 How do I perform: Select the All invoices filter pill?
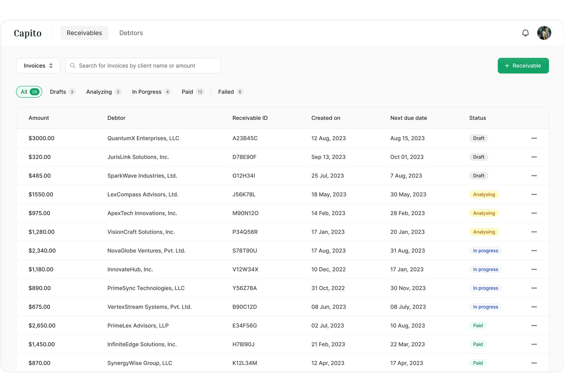tap(29, 92)
